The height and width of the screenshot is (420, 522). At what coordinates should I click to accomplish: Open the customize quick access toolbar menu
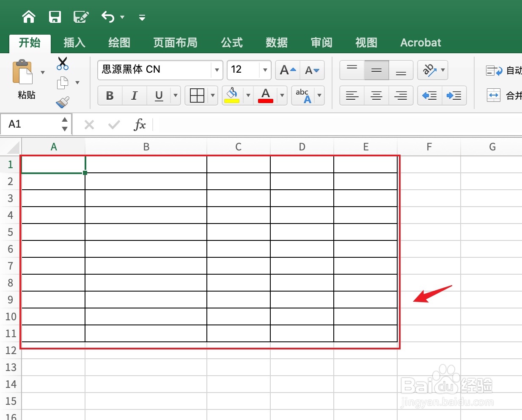pyautogui.click(x=142, y=17)
